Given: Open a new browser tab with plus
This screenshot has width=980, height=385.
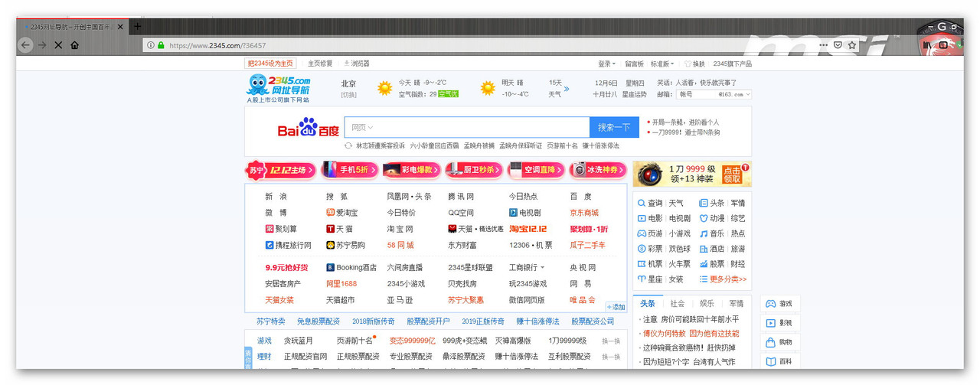Looking at the screenshot, I should click(137, 27).
